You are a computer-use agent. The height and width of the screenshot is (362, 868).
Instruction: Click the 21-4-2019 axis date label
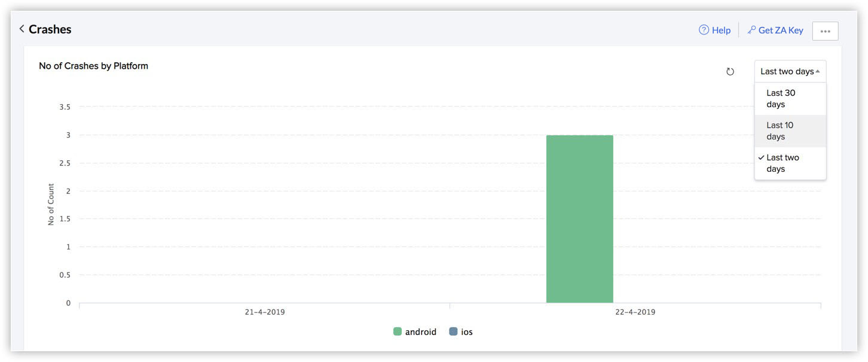click(x=265, y=312)
